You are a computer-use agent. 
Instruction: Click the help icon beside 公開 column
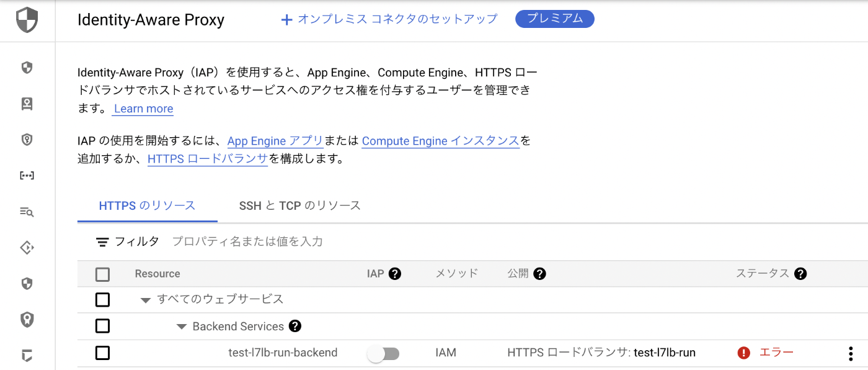[539, 274]
